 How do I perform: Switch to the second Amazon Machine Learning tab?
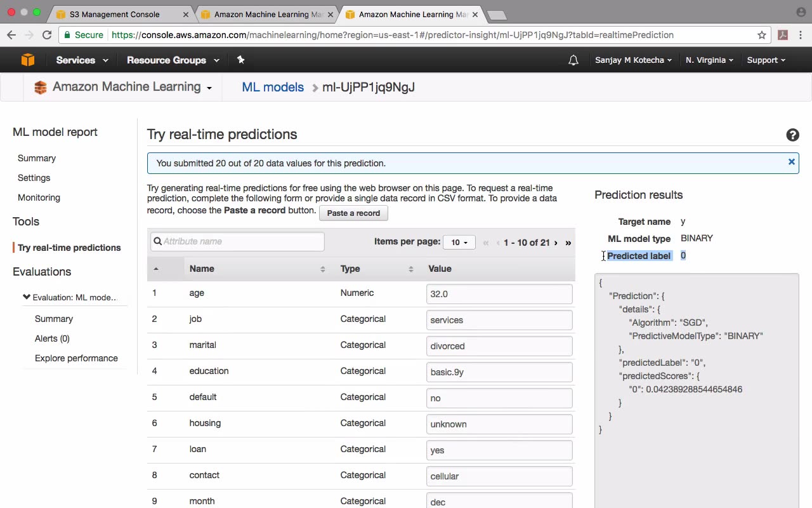tap(268, 14)
